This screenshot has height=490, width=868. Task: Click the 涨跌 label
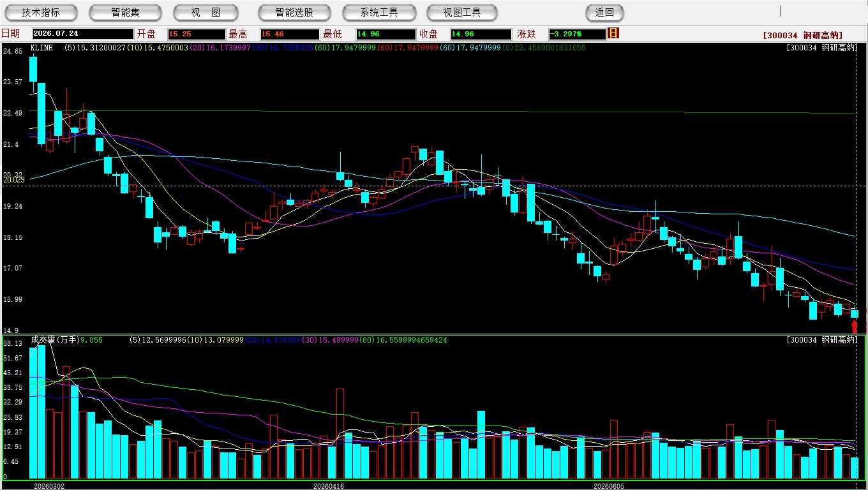pos(527,34)
